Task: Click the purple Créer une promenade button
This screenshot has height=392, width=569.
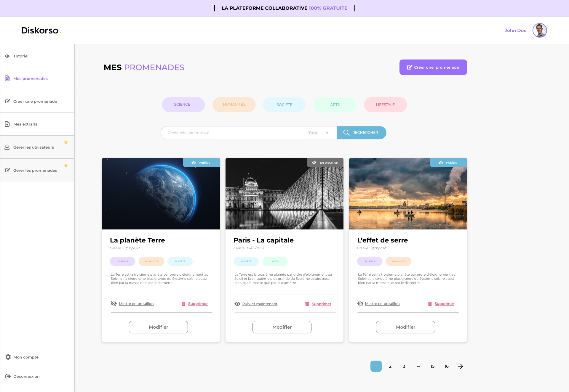Action: 433,67
